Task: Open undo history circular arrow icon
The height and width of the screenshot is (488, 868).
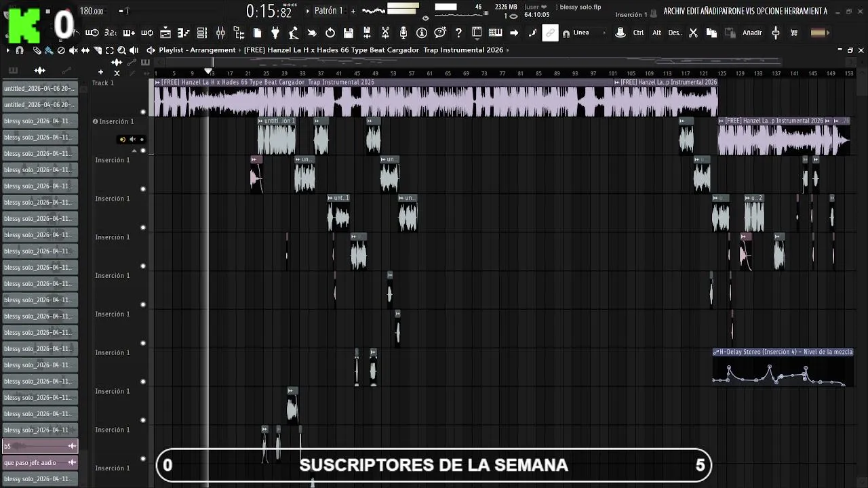Action: 330,33
